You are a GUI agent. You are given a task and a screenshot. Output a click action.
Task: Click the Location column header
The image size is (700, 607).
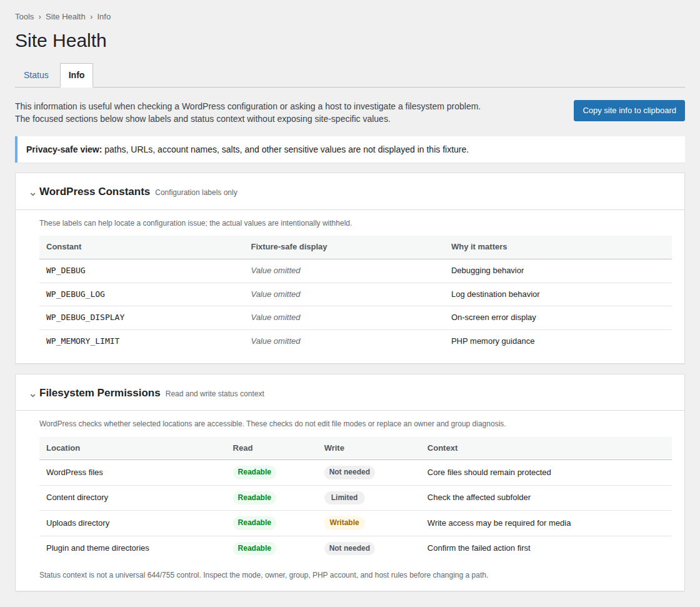(x=63, y=448)
